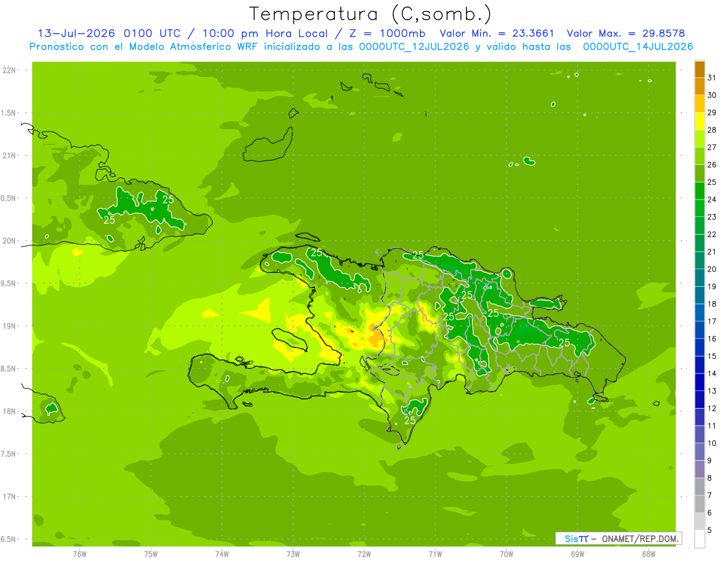Click the legend value label "24"

pos(712,199)
